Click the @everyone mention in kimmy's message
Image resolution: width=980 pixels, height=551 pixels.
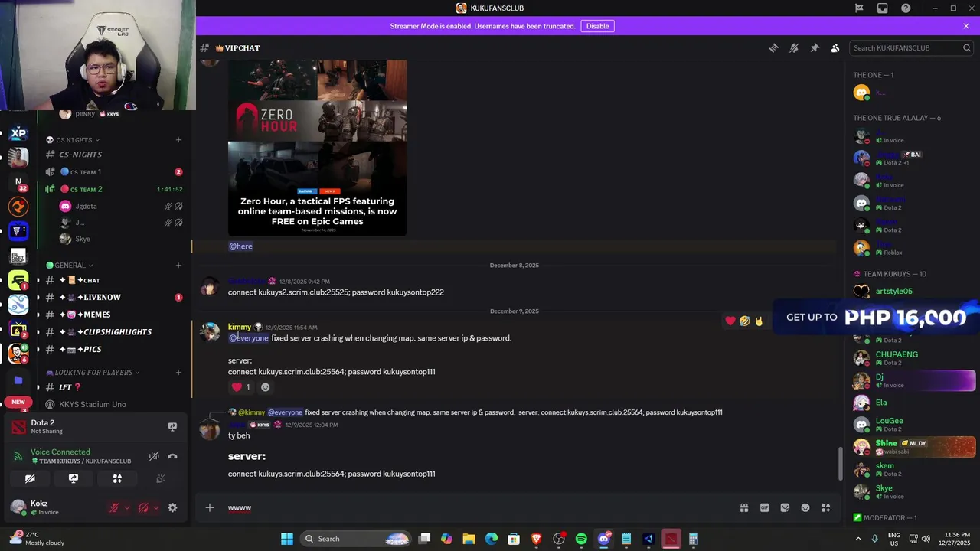[x=249, y=338]
